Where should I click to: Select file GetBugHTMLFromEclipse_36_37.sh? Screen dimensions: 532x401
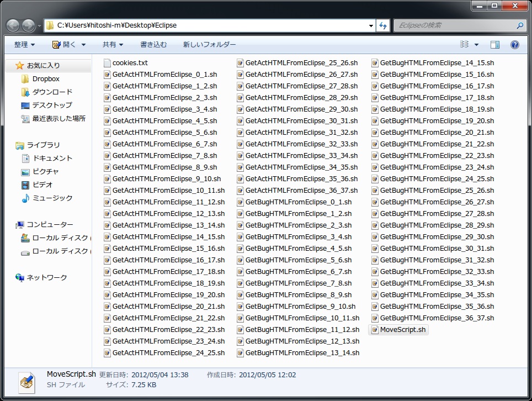click(x=433, y=318)
